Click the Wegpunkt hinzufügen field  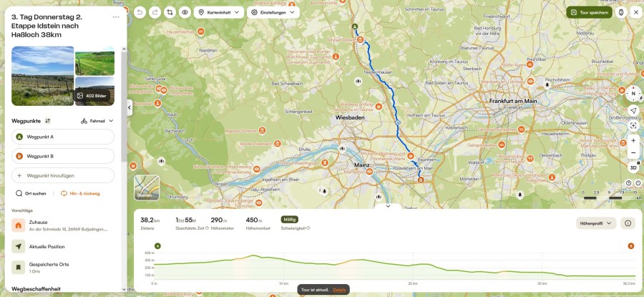coord(63,175)
